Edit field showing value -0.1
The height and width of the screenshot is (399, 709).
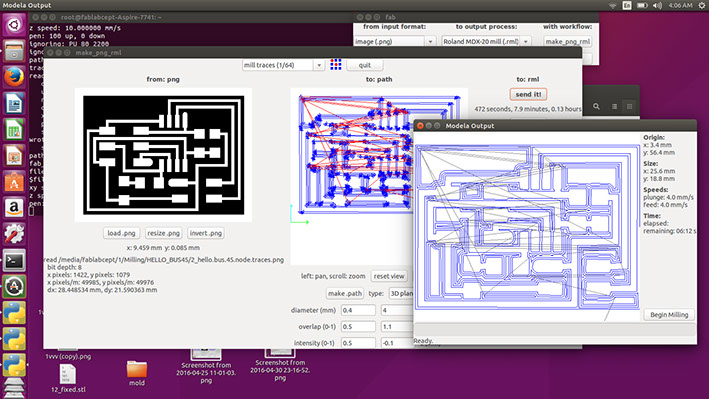(x=397, y=343)
